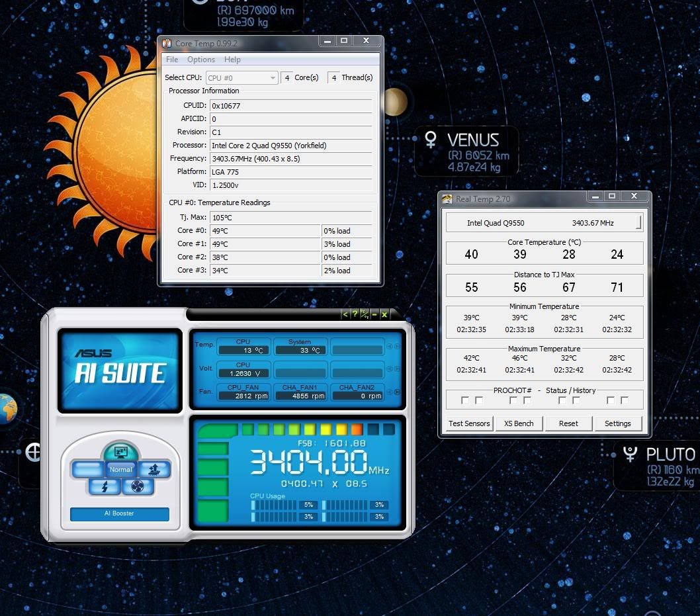The height and width of the screenshot is (616, 700).
Task: Open the Help menu in Core Temp
Action: point(232,60)
